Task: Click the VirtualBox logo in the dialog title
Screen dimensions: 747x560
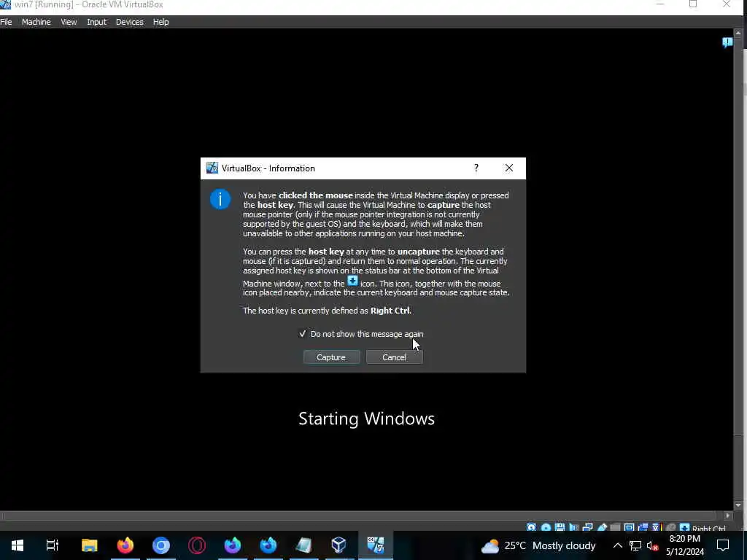Action: (212, 168)
